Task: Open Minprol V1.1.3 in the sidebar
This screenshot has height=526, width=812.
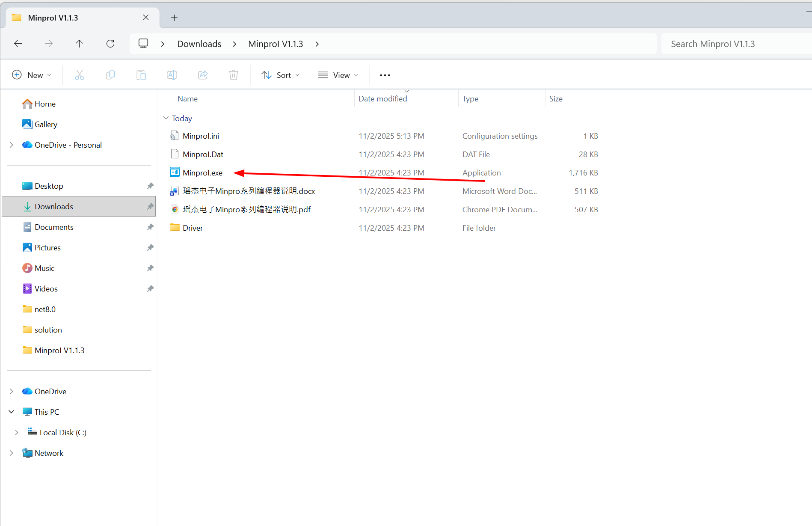Action: point(59,351)
